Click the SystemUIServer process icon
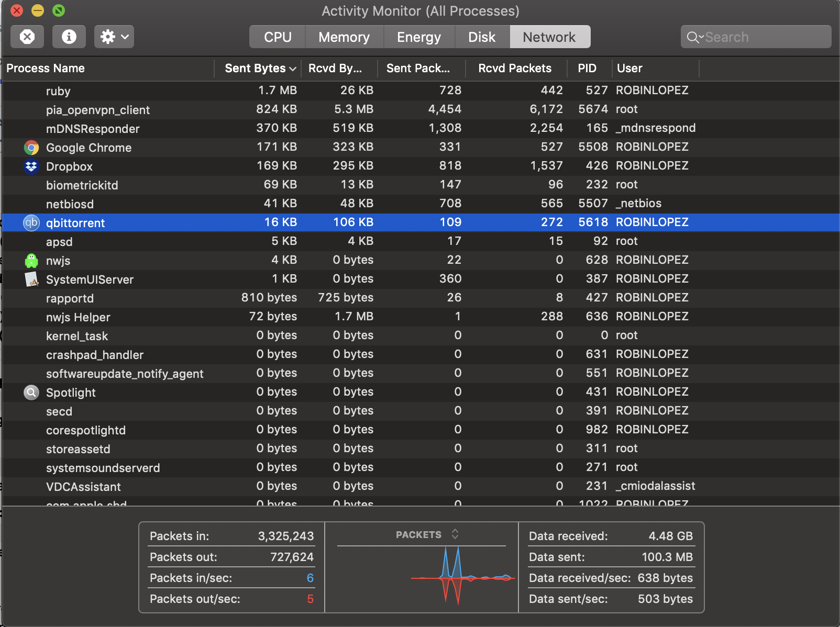840x627 pixels. [x=31, y=279]
